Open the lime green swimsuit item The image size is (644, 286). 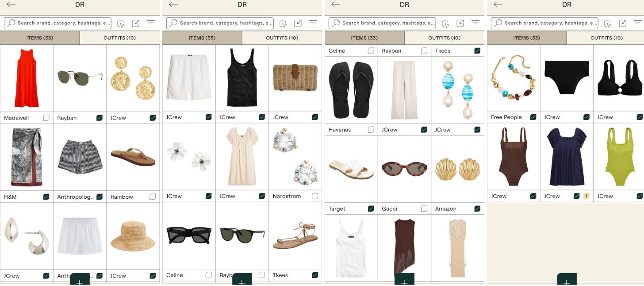[619, 157]
